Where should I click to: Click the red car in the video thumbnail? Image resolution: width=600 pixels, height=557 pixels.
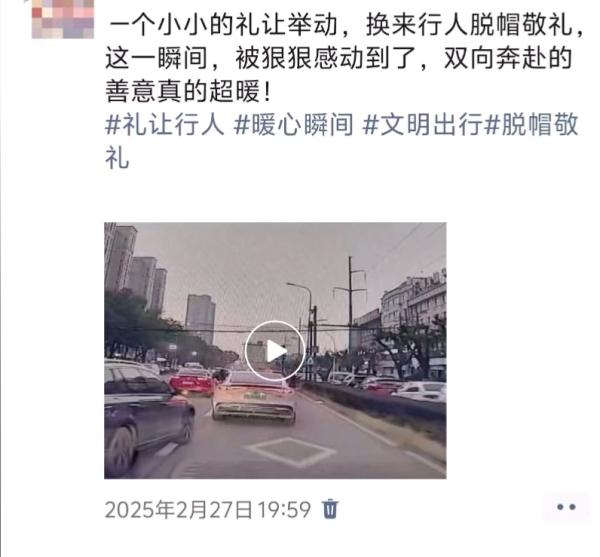(x=192, y=381)
